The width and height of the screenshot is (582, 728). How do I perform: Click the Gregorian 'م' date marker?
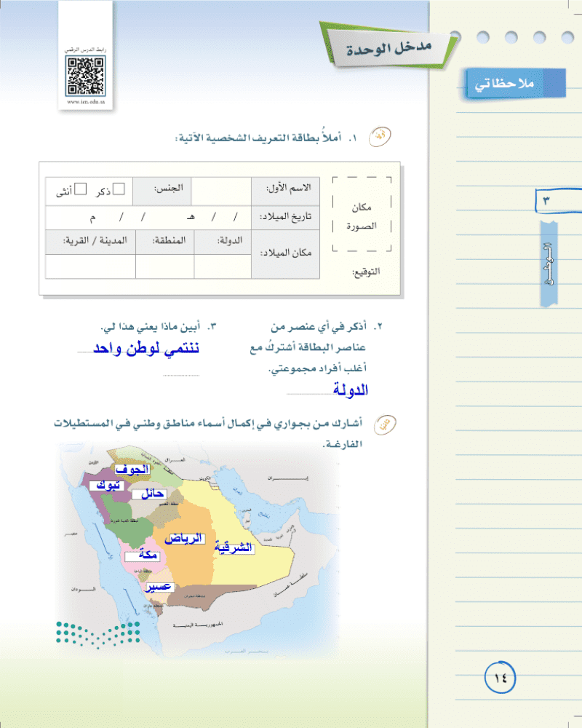93,218
